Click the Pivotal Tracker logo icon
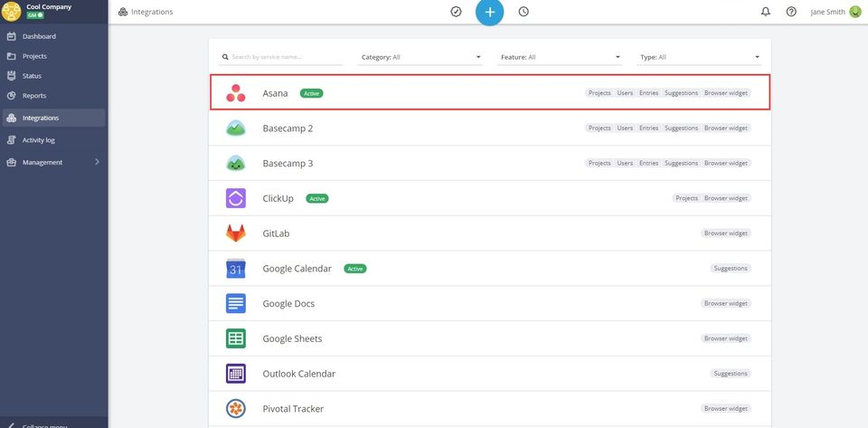This screenshot has width=868, height=428. pos(236,409)
